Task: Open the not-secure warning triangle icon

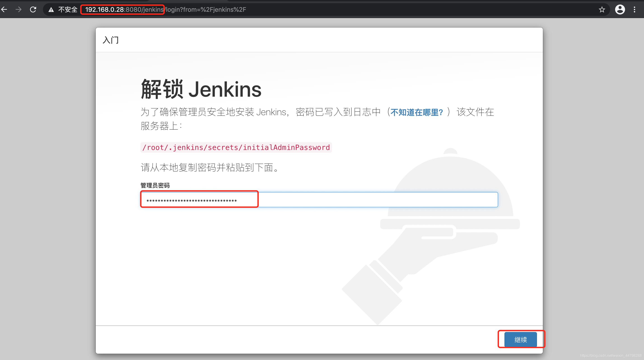Action: [51, 10]
